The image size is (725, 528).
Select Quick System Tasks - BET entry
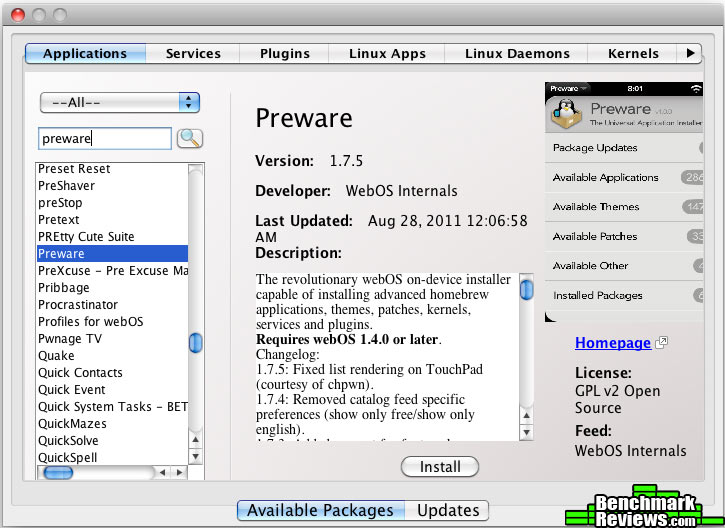pos(112,407)
